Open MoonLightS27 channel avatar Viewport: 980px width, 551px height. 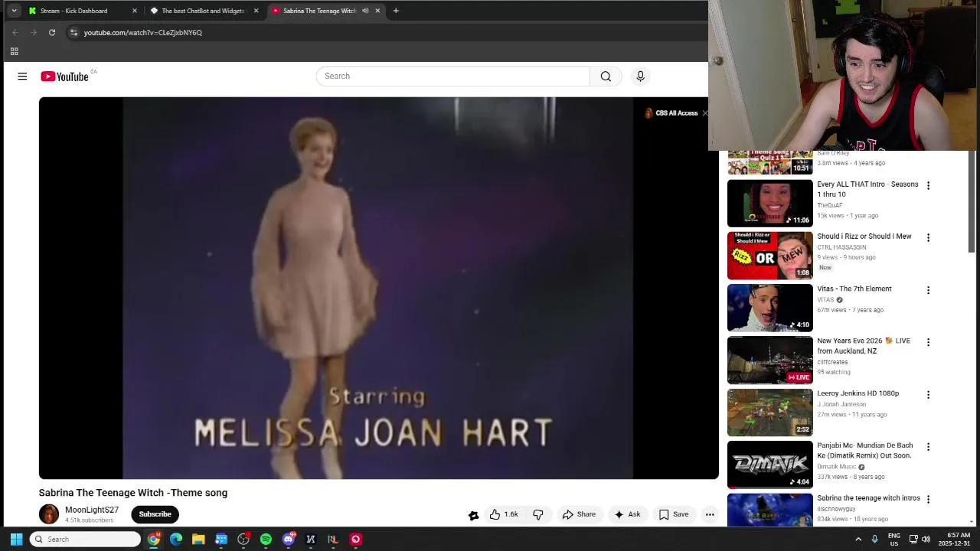coord(49,514)
